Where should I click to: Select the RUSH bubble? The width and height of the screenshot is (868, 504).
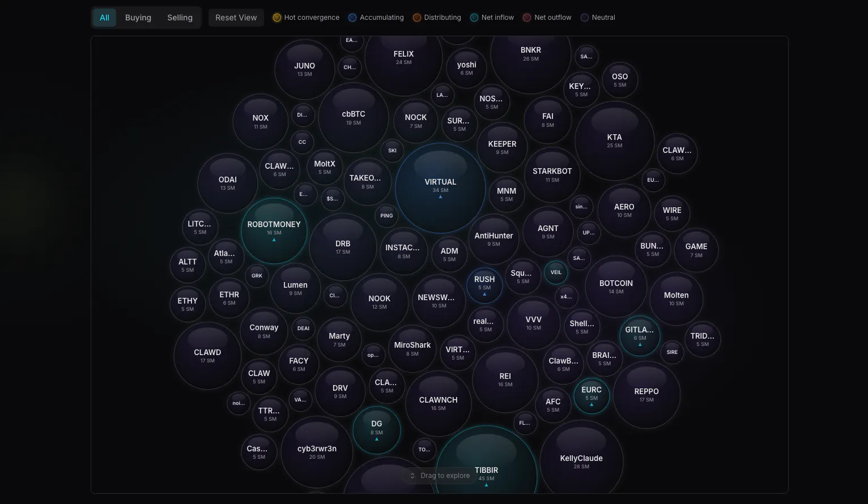(x=484, y=285)
